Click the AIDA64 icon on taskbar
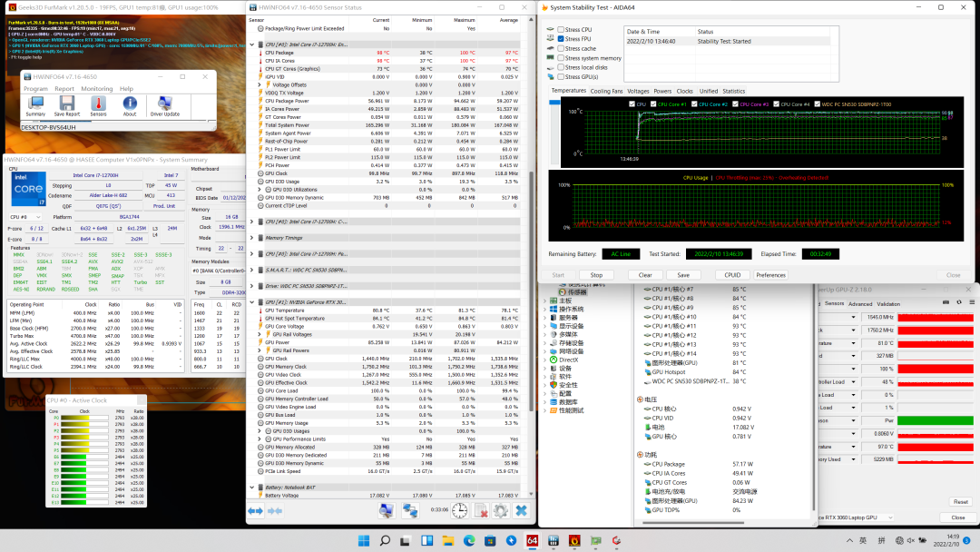980x552 pixels. coord(533,542)
